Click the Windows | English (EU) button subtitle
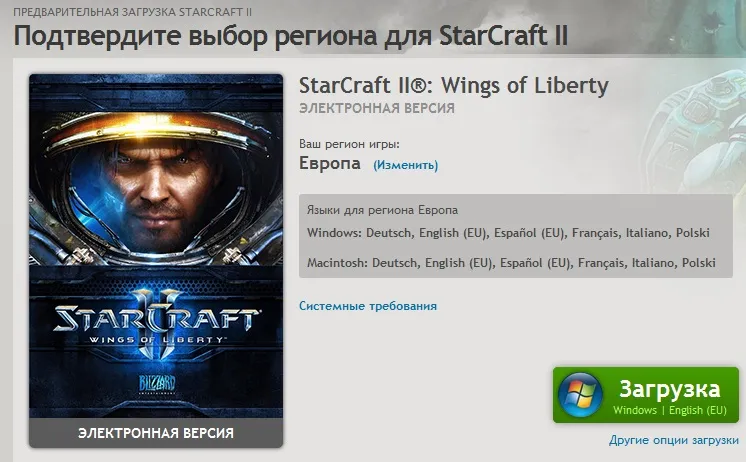Image resolution: width=746 pixels, height=462 pixels. 669,410
